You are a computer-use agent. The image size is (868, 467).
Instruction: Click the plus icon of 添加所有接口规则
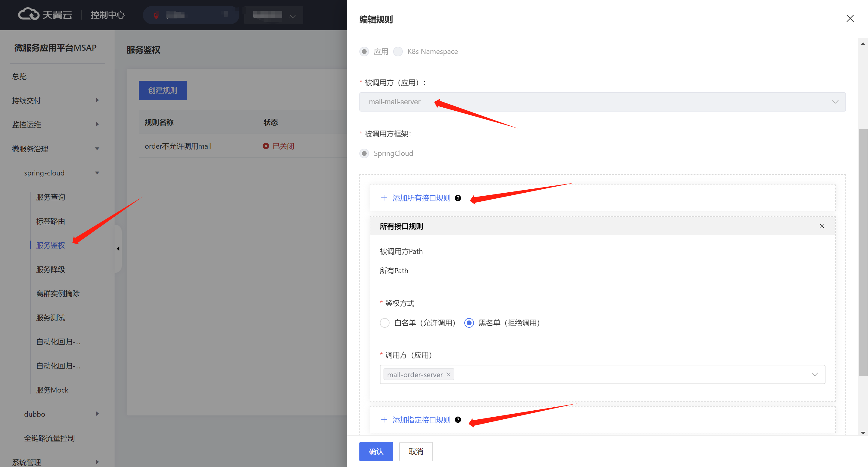point(384,198)
